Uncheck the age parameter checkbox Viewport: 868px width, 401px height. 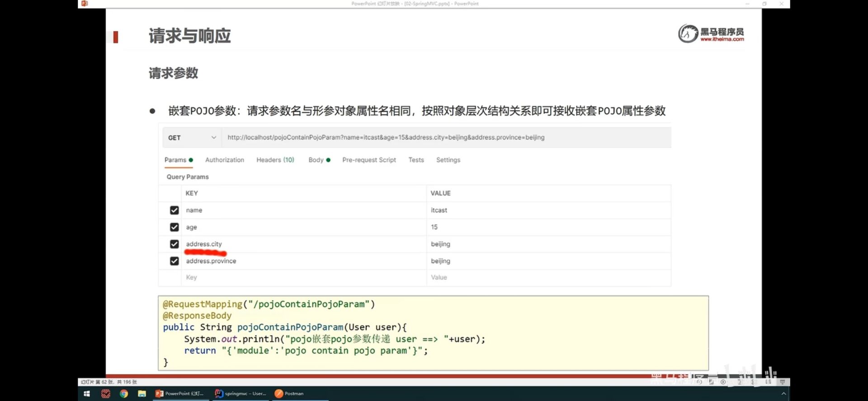pyautogui.click(x=174, y=227)
